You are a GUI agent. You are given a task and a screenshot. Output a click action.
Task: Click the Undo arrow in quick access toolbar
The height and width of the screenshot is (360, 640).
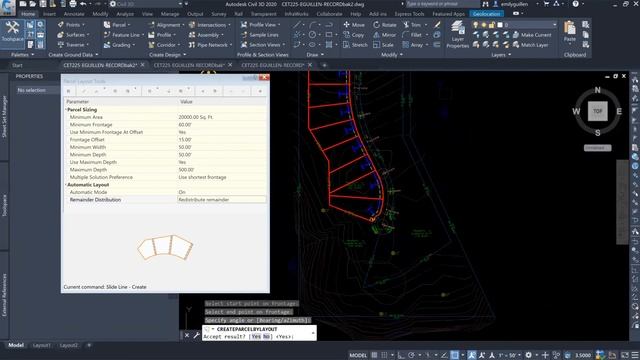pyautogui.click(x=83, y=4)
